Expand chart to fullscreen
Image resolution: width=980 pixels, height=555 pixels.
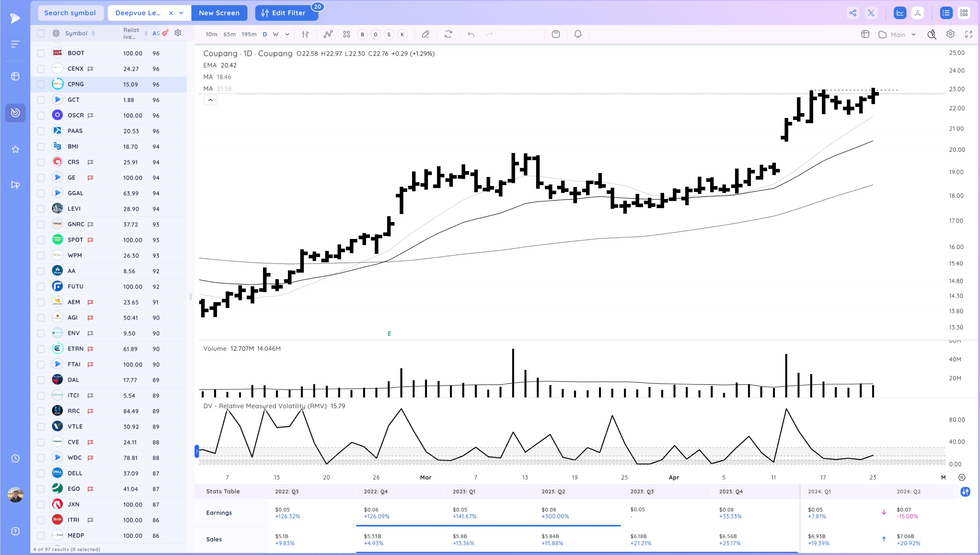tap(968, 34)
